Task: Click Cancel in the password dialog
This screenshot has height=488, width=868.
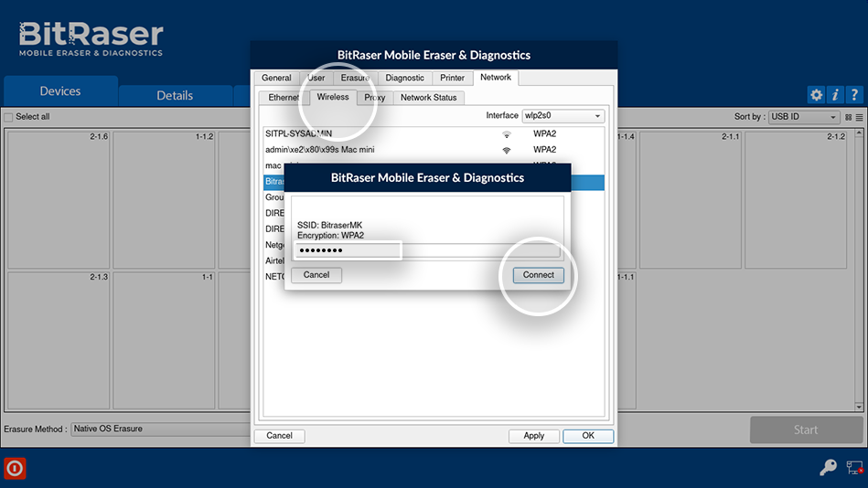Action: coord(316,275)
